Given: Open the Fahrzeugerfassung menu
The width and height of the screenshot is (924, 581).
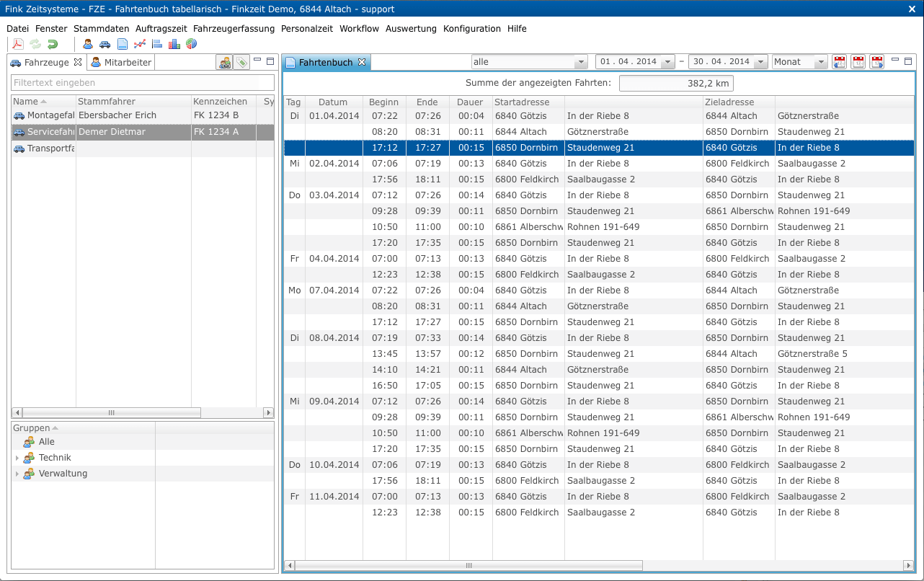Looking at the screenshot, I should pyautogui.click(x=234, y=29).
